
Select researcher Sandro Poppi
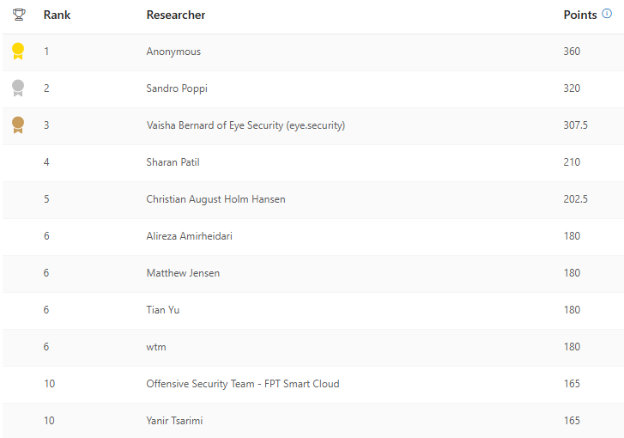[x=175, y=88]
